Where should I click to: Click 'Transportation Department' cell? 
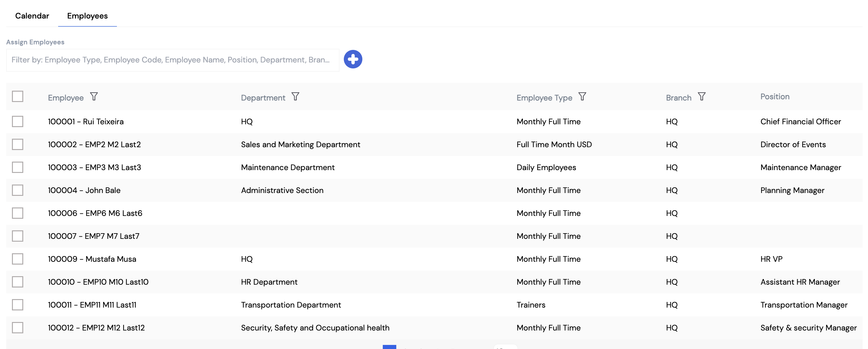291,304
